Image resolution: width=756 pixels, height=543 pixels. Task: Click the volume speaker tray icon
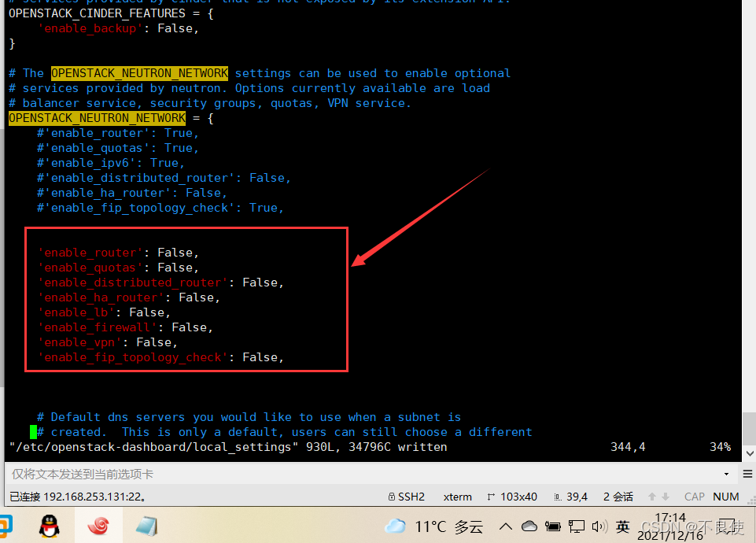(x=599, y=526)
